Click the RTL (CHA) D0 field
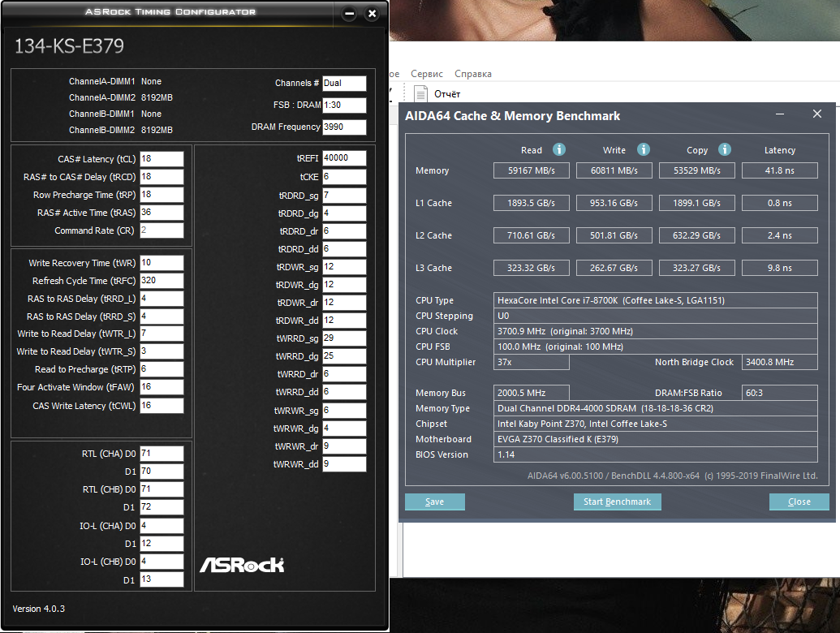 [x=162, y=454]
